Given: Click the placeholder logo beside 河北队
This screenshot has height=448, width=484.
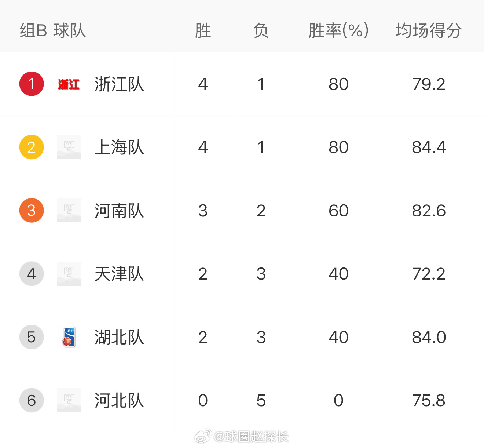Looking at the screenshot, I should (x=69, y=400).
